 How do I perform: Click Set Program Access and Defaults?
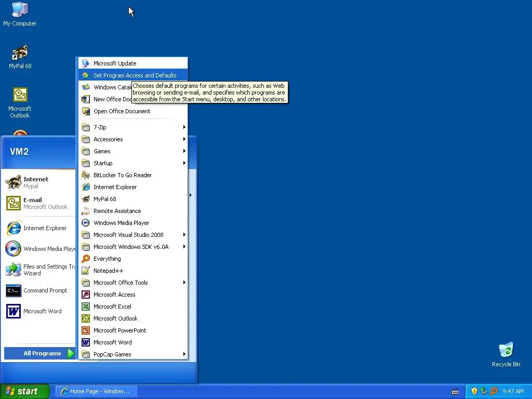click(132, 75)
